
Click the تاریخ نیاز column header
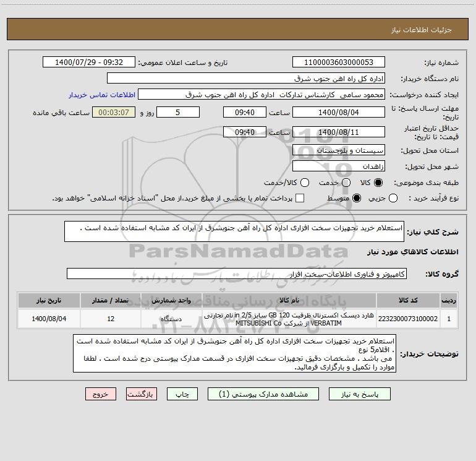(49, 300)
